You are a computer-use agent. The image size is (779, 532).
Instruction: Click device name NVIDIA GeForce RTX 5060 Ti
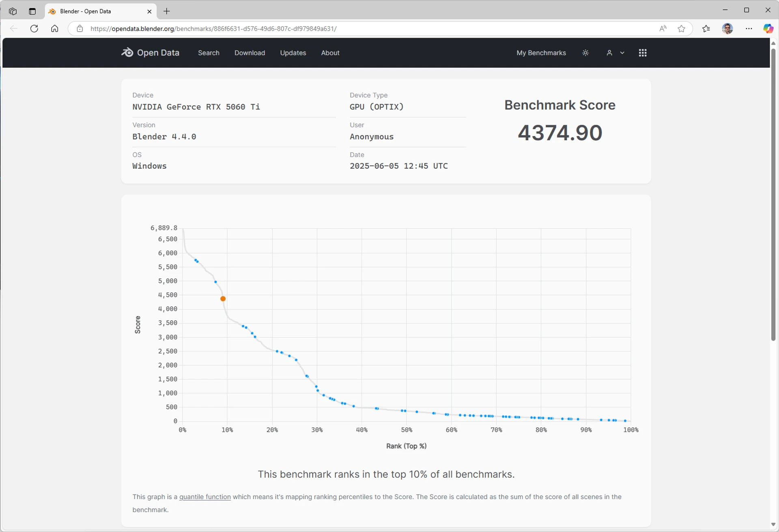pyautogui.click(x=196, y=107)
